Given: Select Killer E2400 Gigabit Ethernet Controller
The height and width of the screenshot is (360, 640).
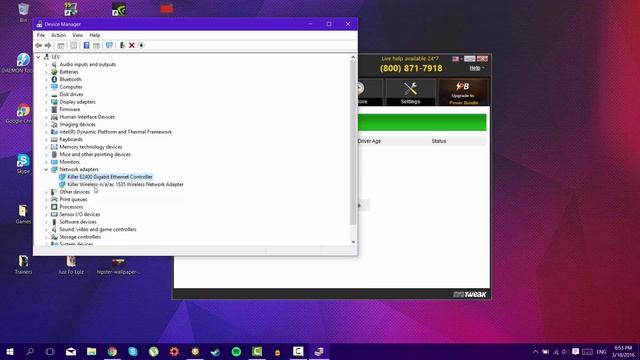Looking at the screenshot, I should (110, 177).
